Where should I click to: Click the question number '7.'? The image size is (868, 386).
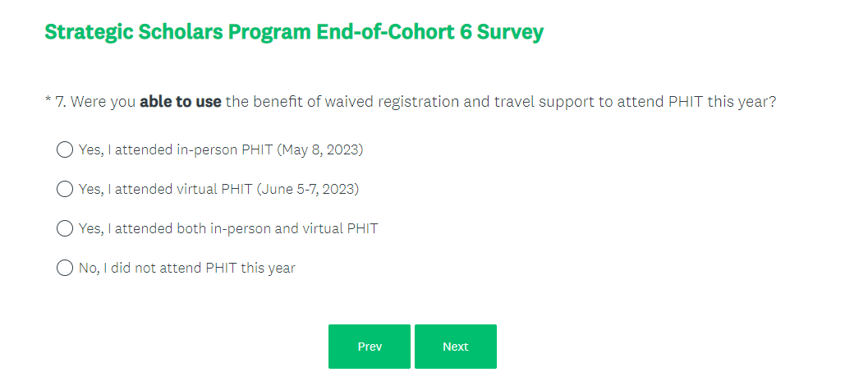tap(61, 103)
